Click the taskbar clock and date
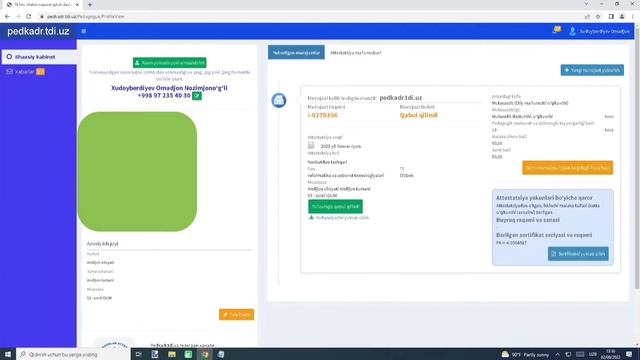This screenshot has height=360, width=640. click(611, 354)
